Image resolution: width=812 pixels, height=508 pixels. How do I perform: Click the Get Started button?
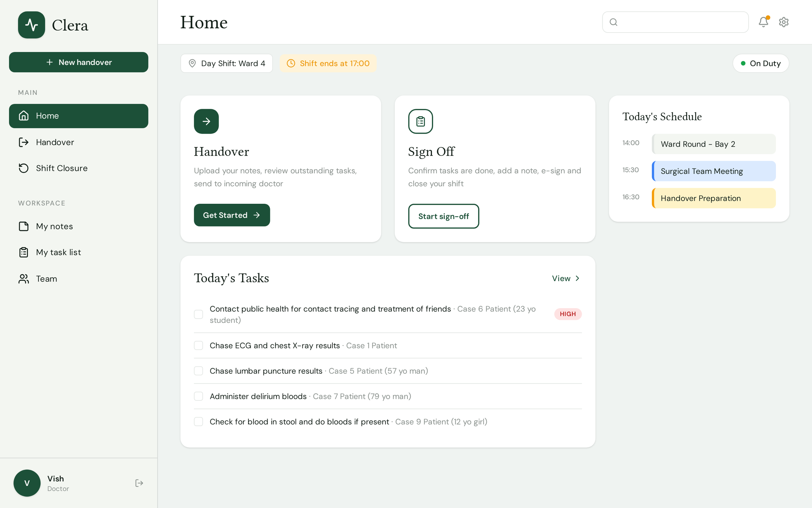[232, 215]
